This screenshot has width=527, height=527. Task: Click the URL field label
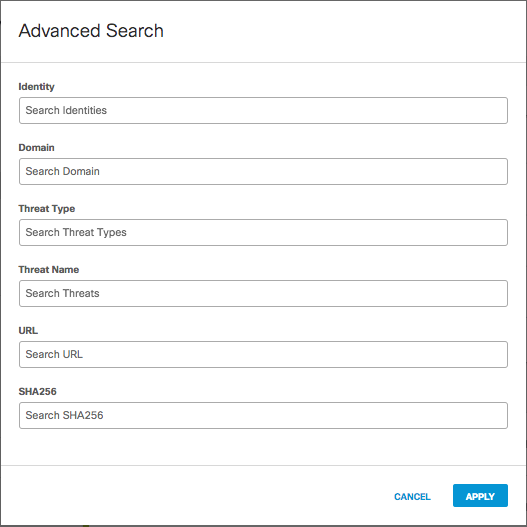pyautogui.click(x=28, y=331)
